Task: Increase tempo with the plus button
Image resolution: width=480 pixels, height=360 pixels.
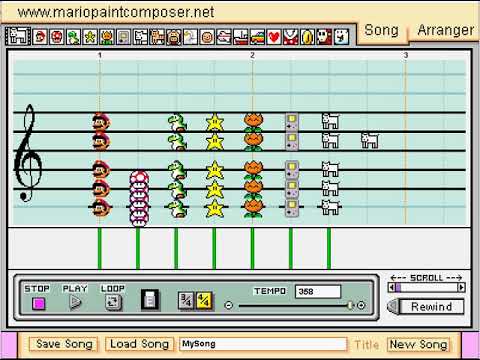Action: point(361,305)
